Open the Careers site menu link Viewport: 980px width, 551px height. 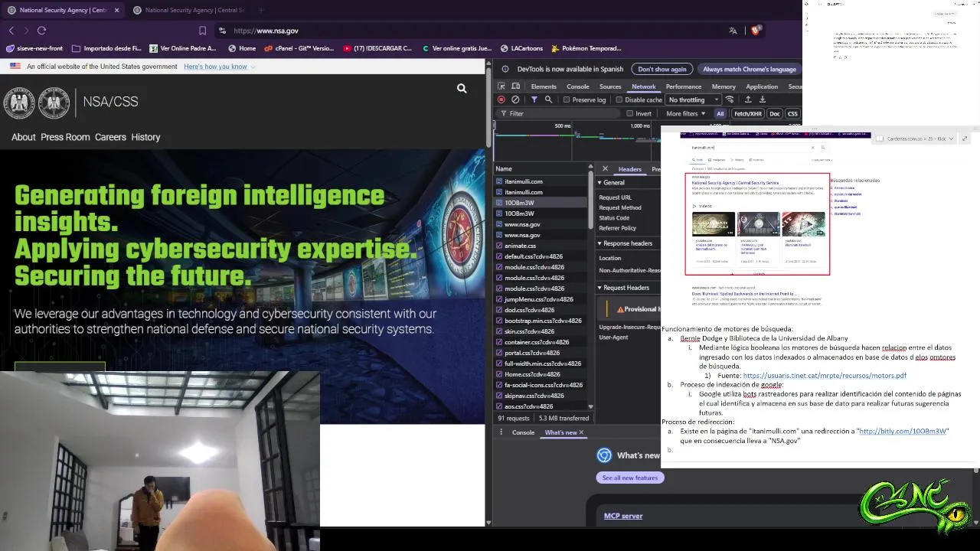tap(110, 137)
